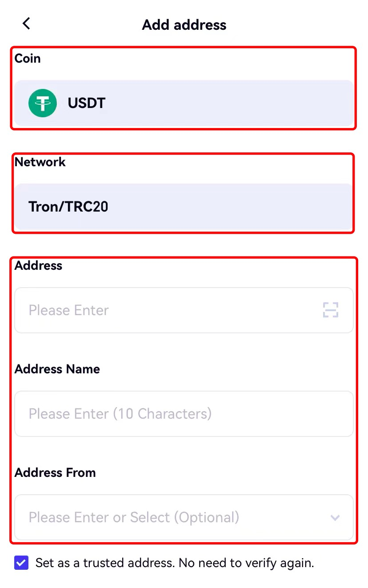Select the 'USDT' coin name text
This screenshot has height=588, width=368.
pos(86,103)
